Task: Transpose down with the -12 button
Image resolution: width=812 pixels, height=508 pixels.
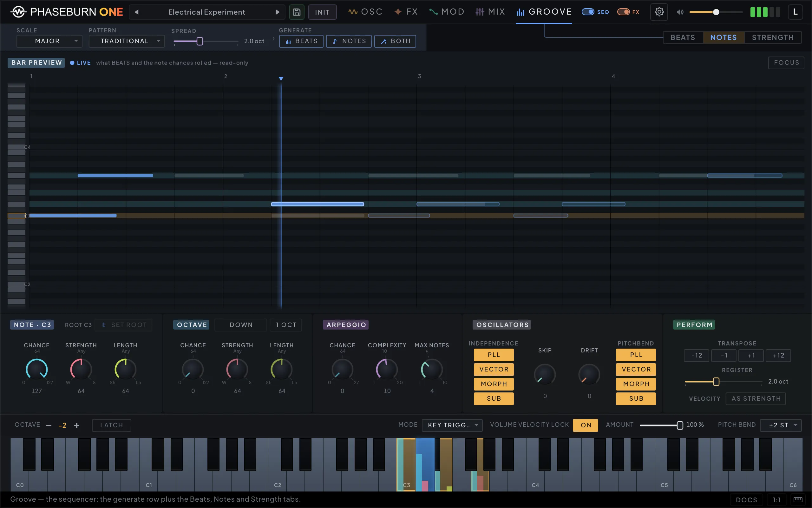Action: click(696, 356)
